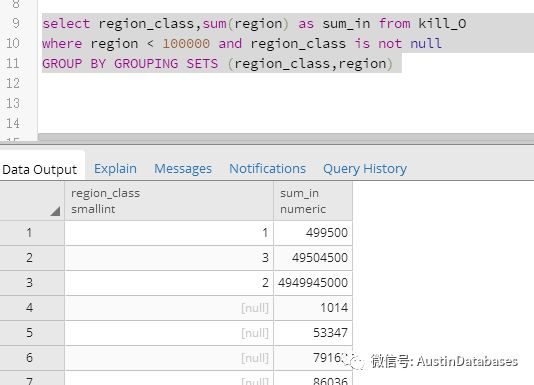
Task: Click line number 12 in the editor gutter
Action: [x=13, y=83]
